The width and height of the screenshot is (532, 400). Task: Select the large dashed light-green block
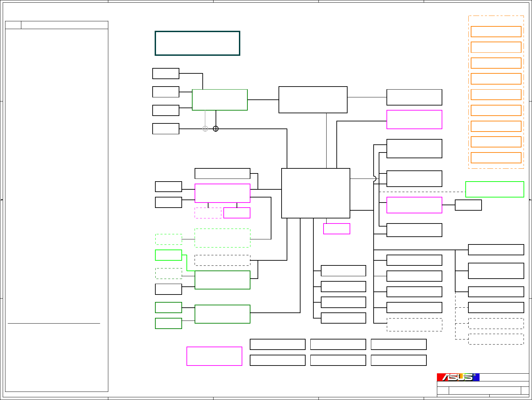tap(223, 238)
